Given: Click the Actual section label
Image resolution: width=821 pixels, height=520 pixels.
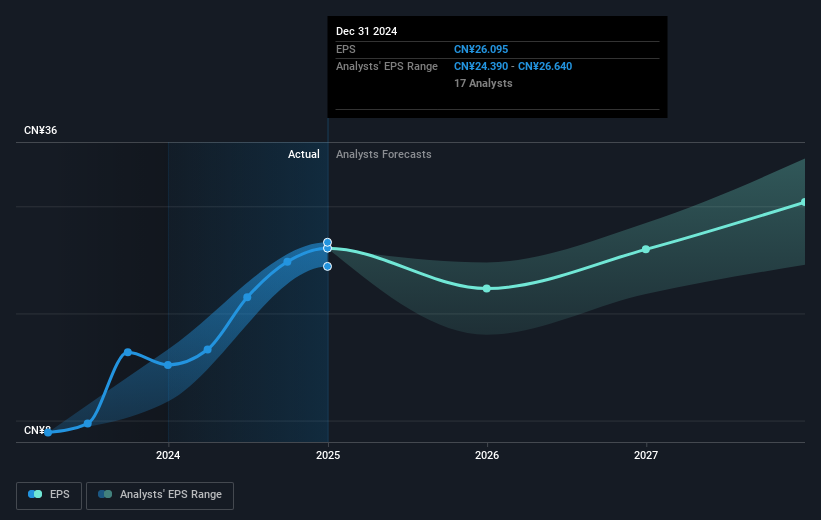Looking at the screenshot, I should point(304,154).
